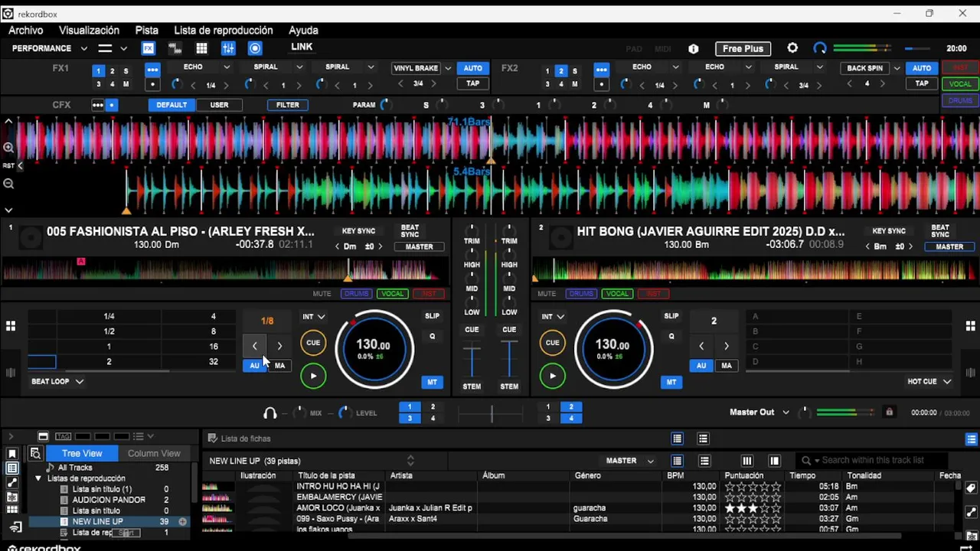Viewport: 980px width, 551px height.
Task: Toggle deck 1 MASTER button
Action: tap(420, 246)
